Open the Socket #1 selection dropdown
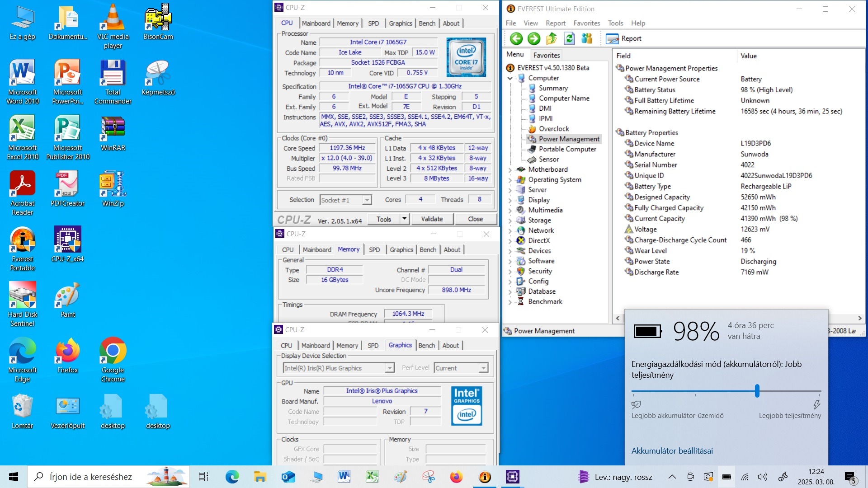This screenshot has height=488, width=868. [x=367, y=200]
